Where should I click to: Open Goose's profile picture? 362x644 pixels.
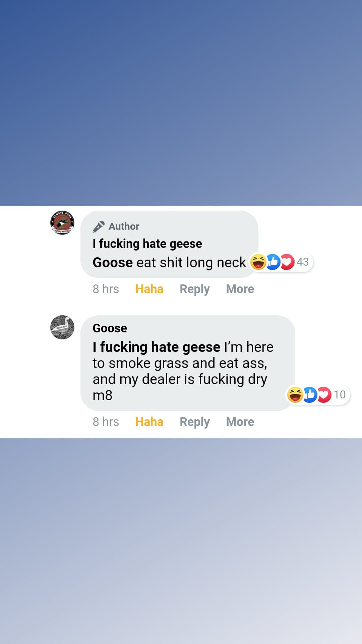pyautogui.click(x=62, y=327)
